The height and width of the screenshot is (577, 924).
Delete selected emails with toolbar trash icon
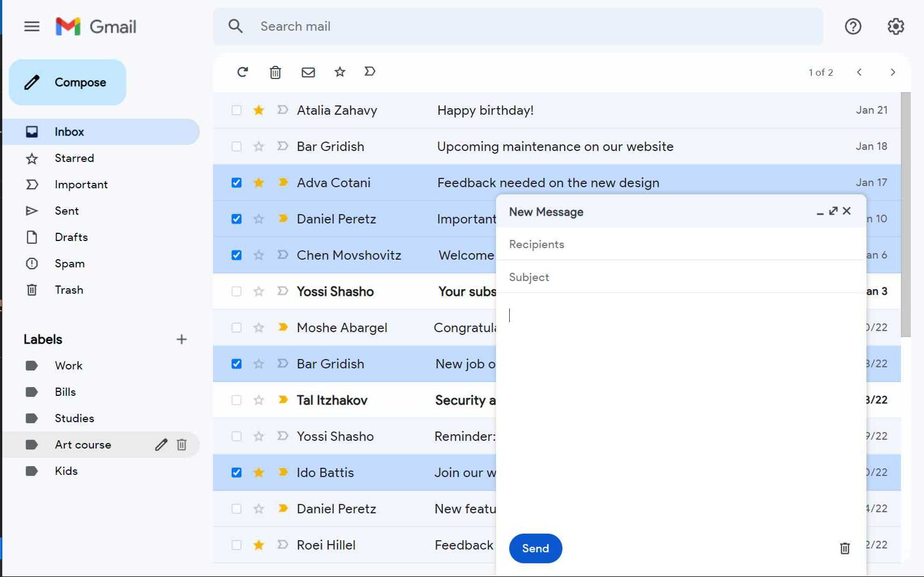click(x=275, y=72)
